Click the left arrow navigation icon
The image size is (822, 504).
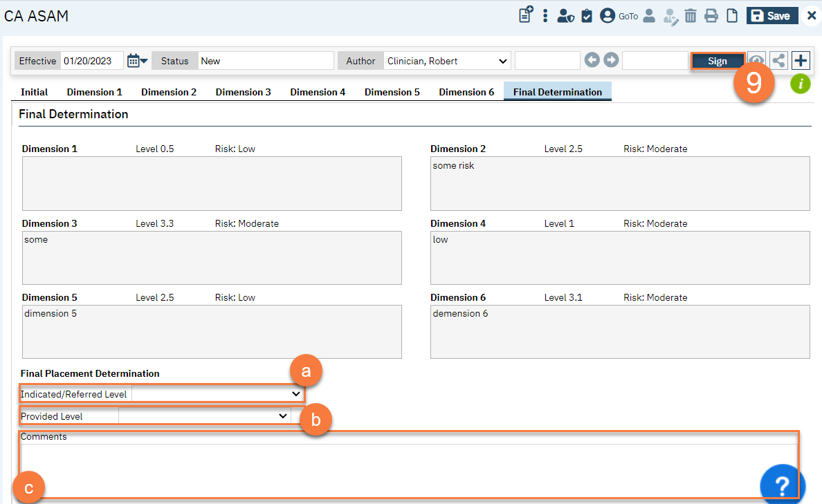pos(592,61)
